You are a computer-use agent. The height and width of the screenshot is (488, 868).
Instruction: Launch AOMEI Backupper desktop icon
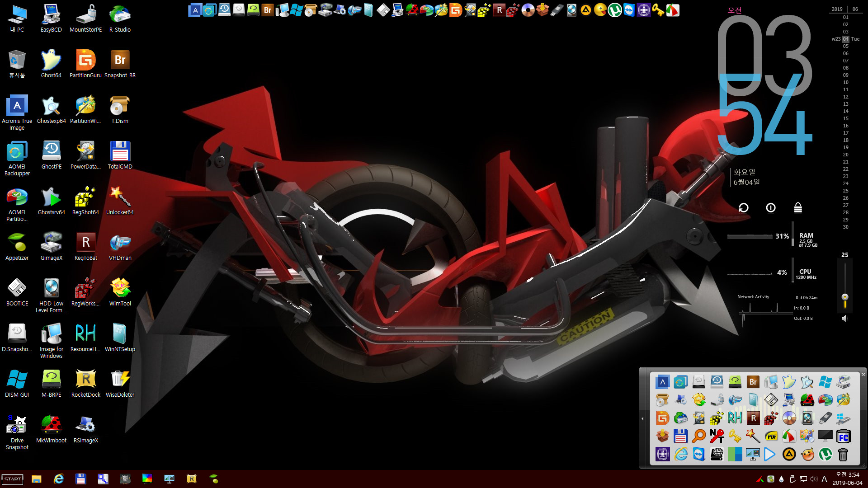tap(17, 159)
